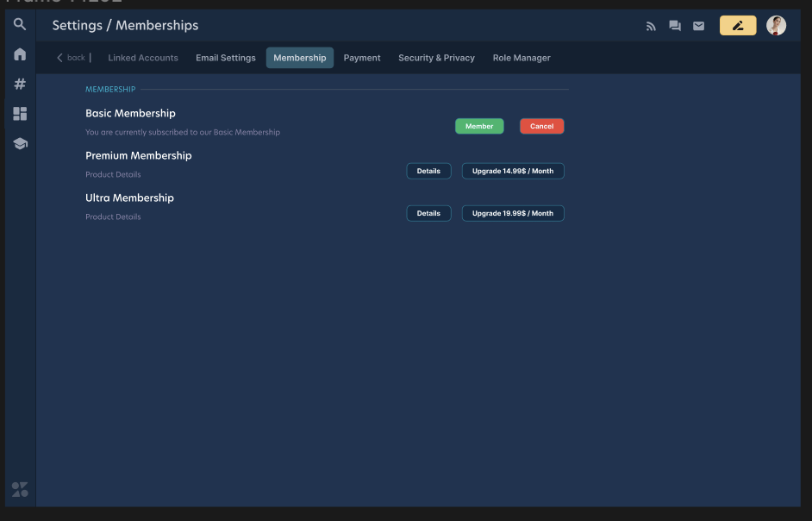Upgrade to Premium for 14.99$ per month

513,171
